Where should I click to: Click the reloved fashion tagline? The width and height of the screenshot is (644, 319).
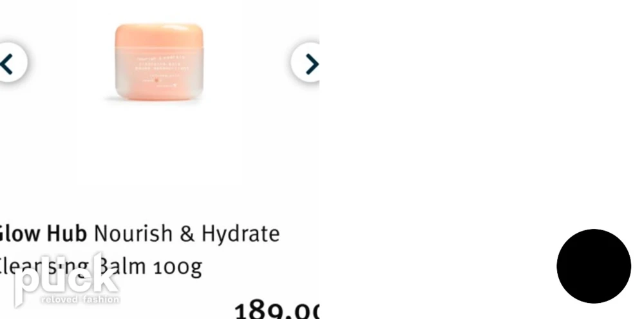coord(80,299)
